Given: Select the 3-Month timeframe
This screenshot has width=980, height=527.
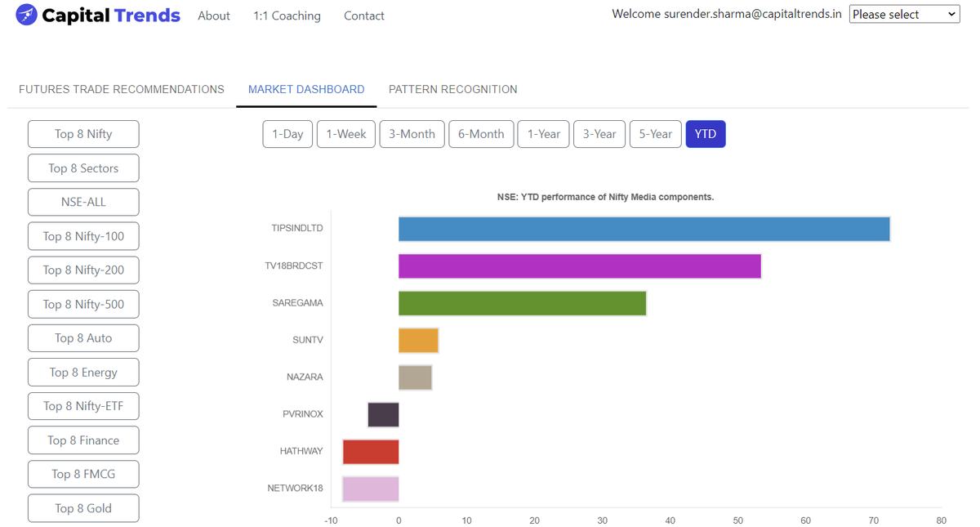Looking at the screenshot, I should 412,134.
